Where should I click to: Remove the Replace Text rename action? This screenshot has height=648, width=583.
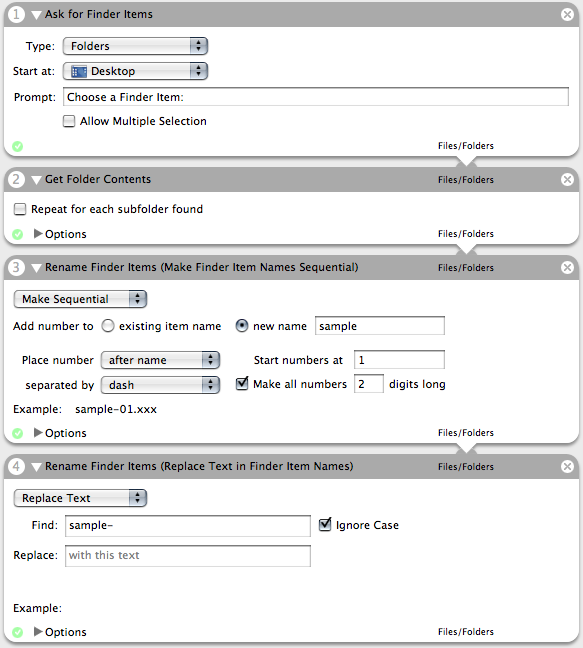567,467
